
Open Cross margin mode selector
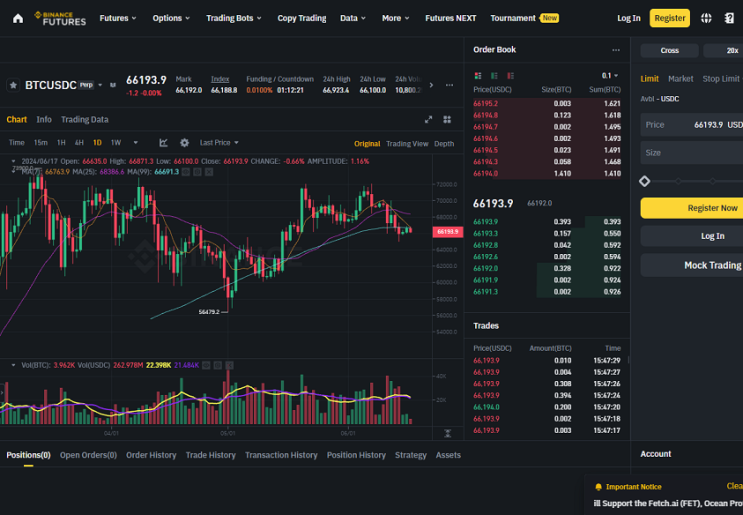tap(670, 50)
